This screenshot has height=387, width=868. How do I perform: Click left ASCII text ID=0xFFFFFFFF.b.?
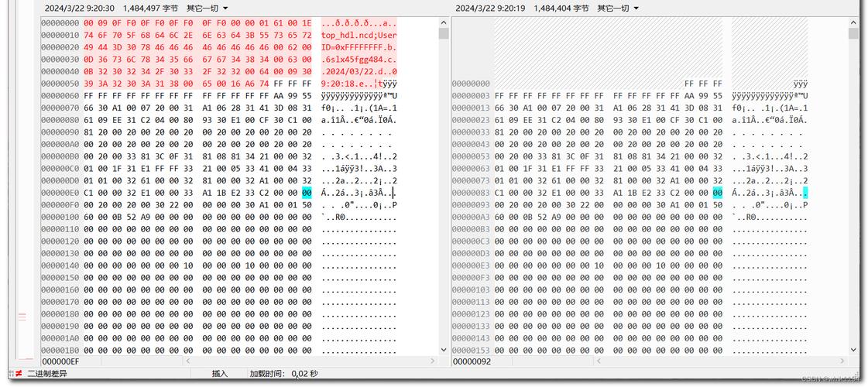pyautogui.click(x=359, y=47)
